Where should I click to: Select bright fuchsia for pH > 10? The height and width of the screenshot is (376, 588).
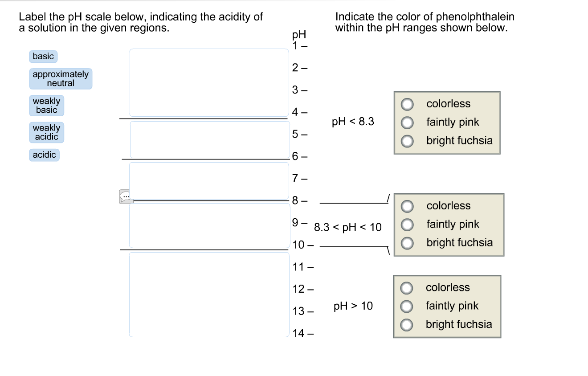click(406, 324)
